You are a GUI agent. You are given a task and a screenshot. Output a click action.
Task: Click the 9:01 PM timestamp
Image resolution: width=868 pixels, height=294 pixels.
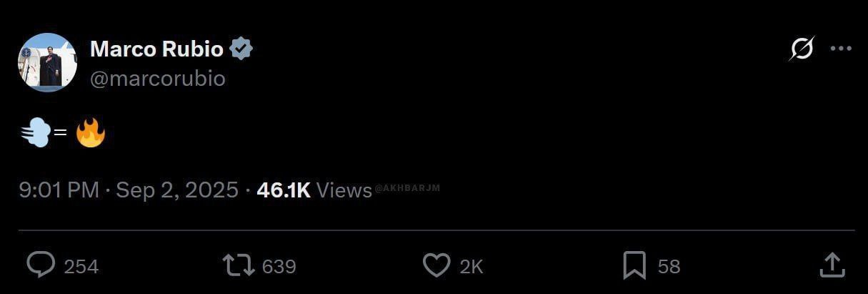pos(59,190)
